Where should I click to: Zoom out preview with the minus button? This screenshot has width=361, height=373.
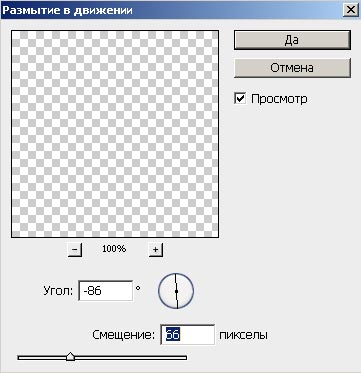(x=75, y=250)
